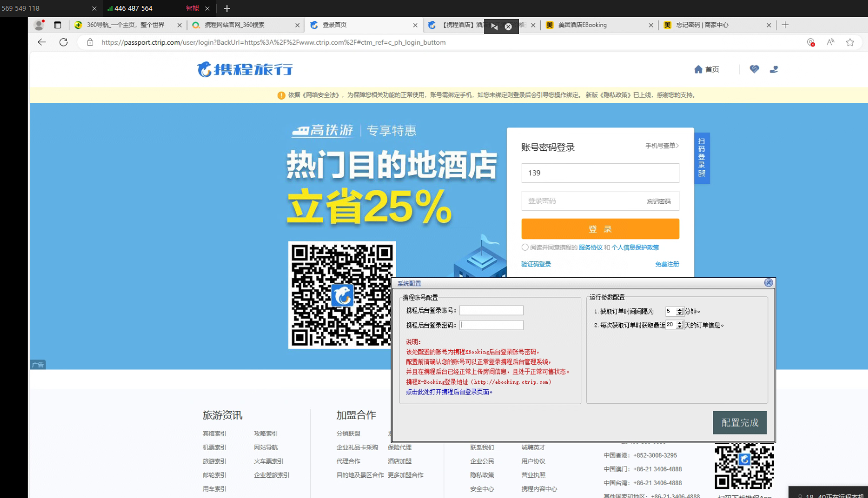Open a new browser tab with plus icon
The height and width of the screenshot is (498, 868).
[x=785, y=25]
